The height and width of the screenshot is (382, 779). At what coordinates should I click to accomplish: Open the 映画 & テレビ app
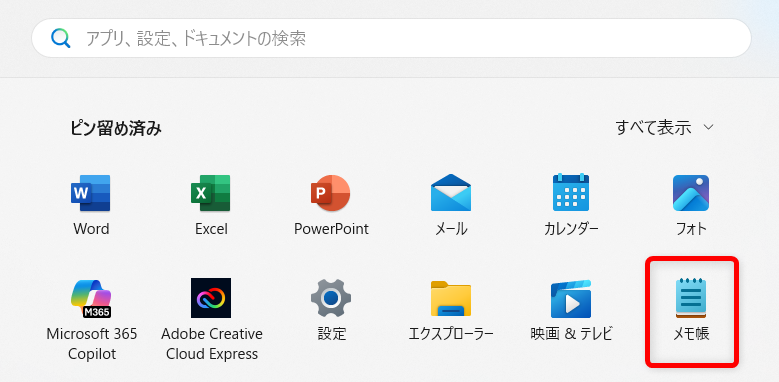pos(571,299)
